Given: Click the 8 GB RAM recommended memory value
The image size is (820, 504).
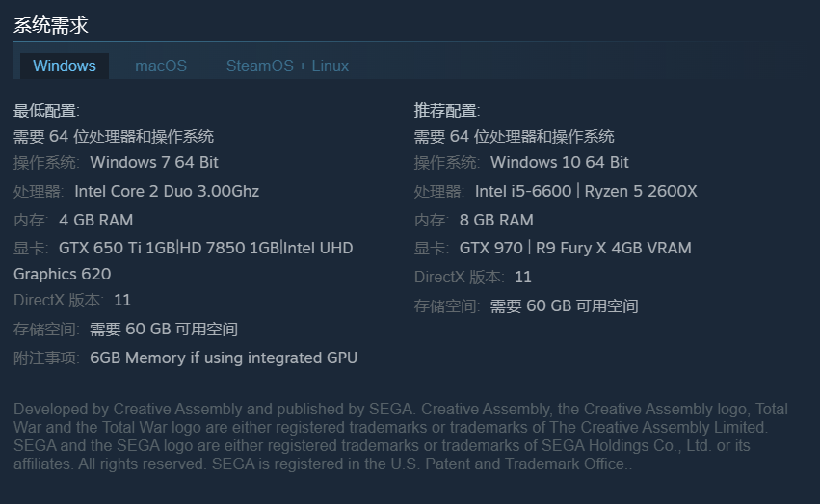Looking at the screenshot, I should (496, 220).
